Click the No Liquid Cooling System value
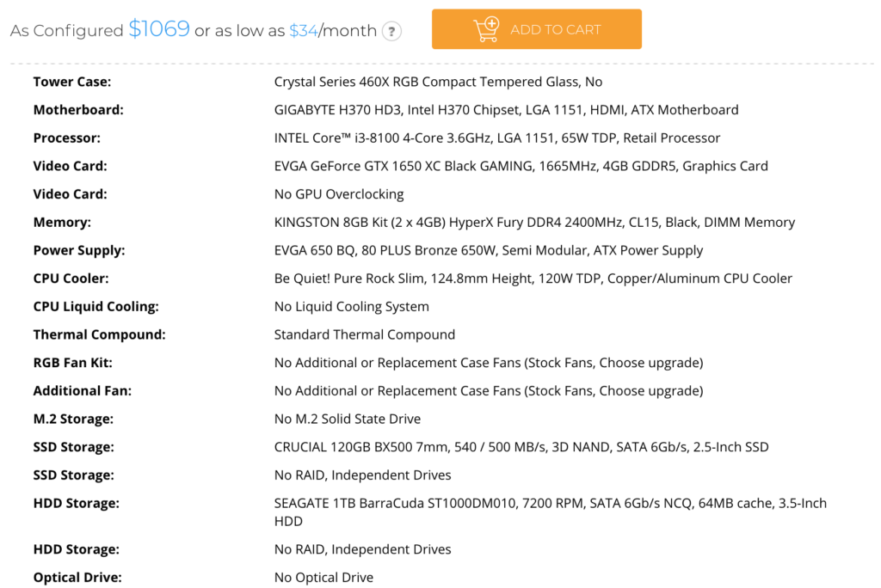This screenshot has height=588, width=881. (x=352, y=307)
